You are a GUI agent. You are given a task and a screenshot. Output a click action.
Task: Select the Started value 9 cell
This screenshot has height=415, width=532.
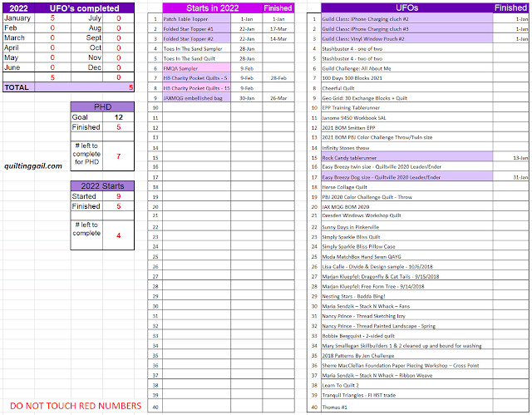click(118, 196)
